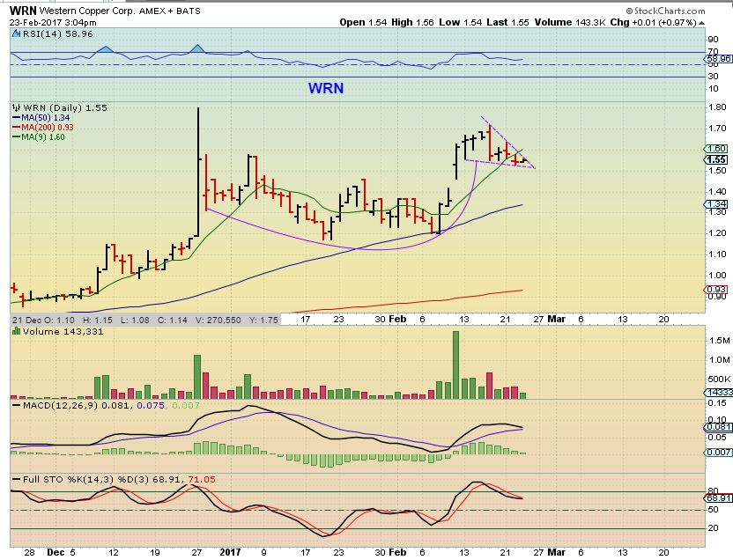Viewport: 733px width, 560px height.
Task: Click the 0.007 histogram value tag
Action: tap(718, 452)
